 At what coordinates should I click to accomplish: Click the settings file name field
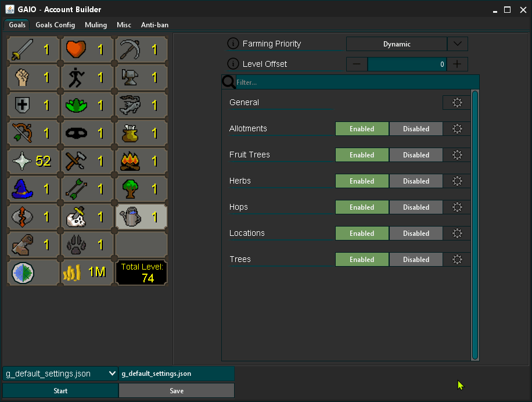[x=177, y=374]
